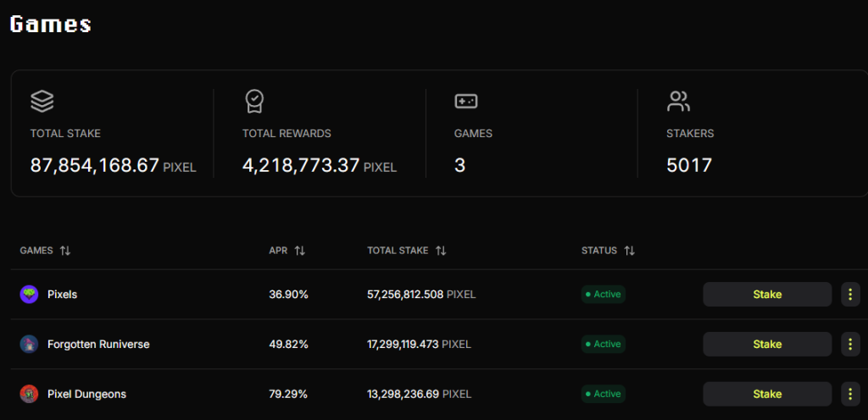
Task: Click the Pixels game logo icon
Action: [x=29, y=295]
